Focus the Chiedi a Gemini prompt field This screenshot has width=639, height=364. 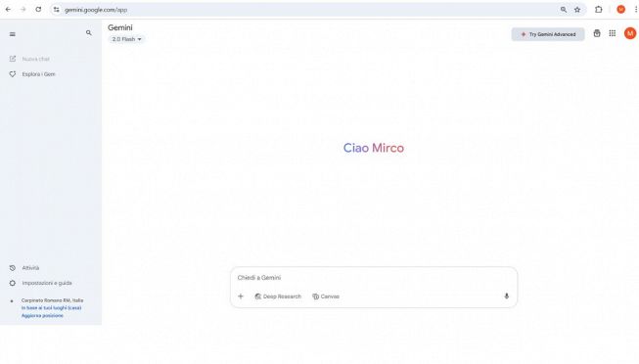click(x=373, y=278)
